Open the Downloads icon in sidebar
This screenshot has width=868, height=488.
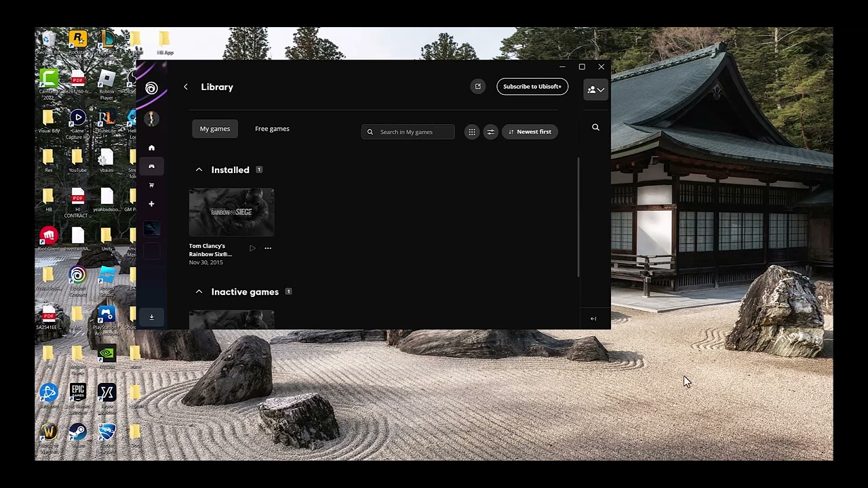click(x=151, y=317)
